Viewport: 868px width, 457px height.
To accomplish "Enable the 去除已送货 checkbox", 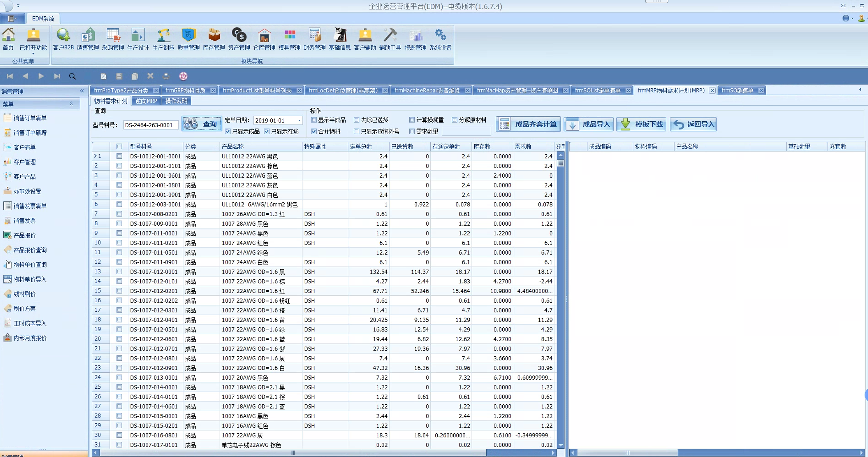I will 357,120.
